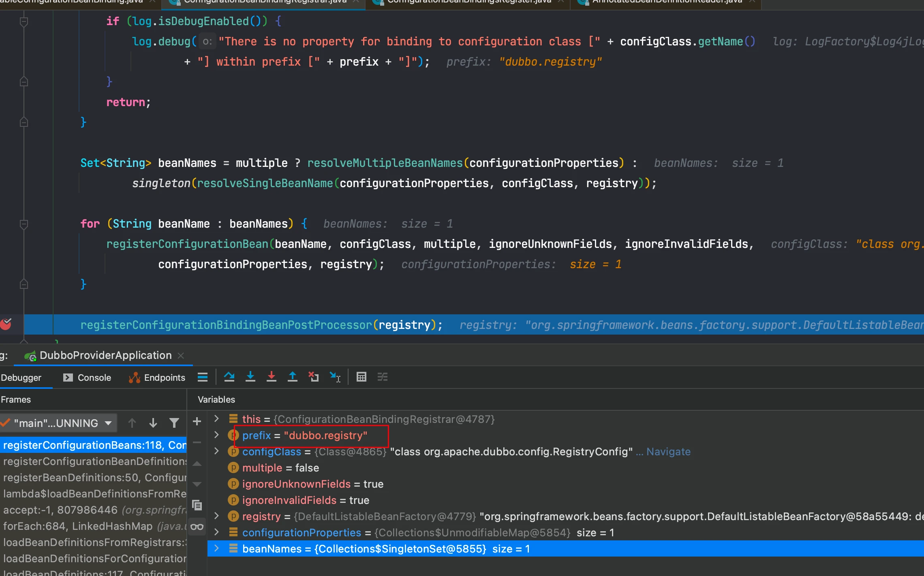Select the accept:-1, 807986446 frame
This screenshot has height=576, width=924.
click(93, 510)
